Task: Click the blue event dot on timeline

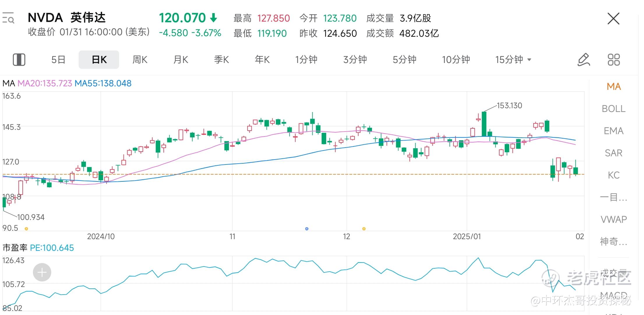Action: coord(307,229)
